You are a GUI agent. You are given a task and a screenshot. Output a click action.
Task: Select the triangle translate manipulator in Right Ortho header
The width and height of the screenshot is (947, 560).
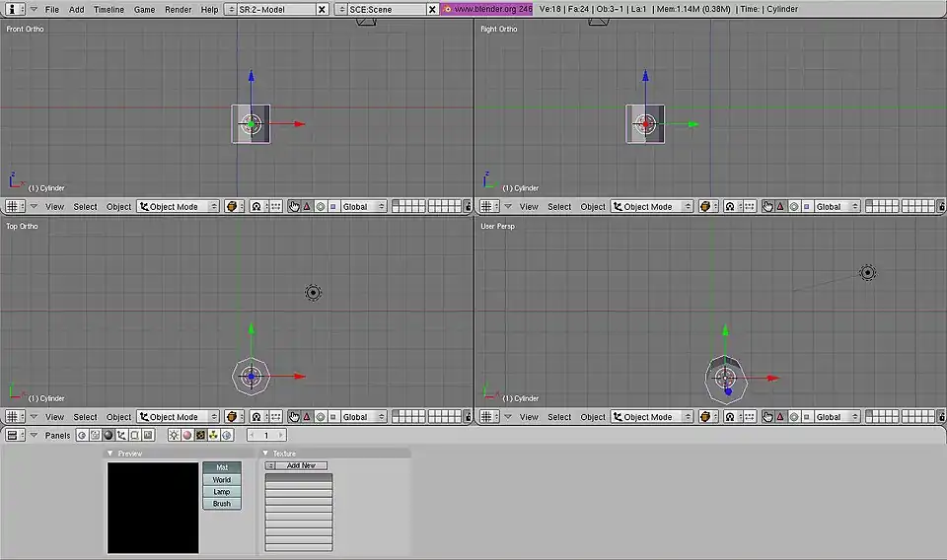(x=780, y=207)
